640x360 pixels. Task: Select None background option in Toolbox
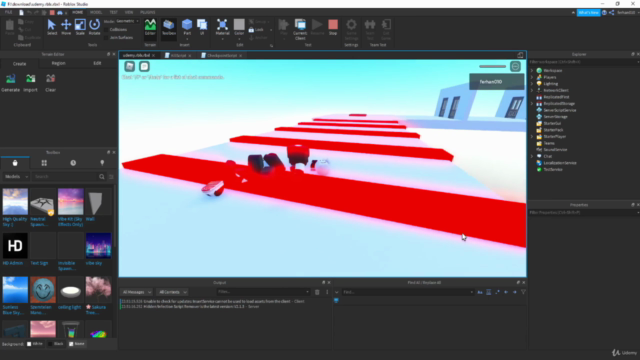[x=77, y=344]
